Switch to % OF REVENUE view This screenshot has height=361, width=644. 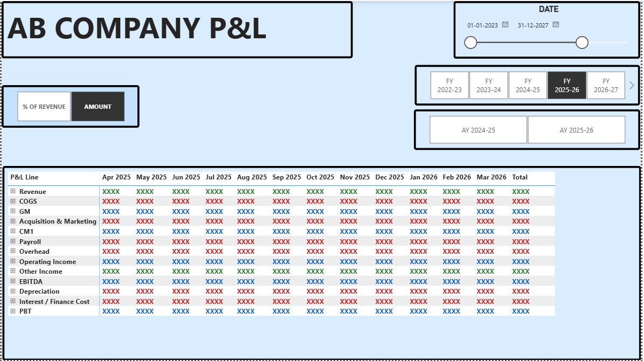(x=44, y=106)
